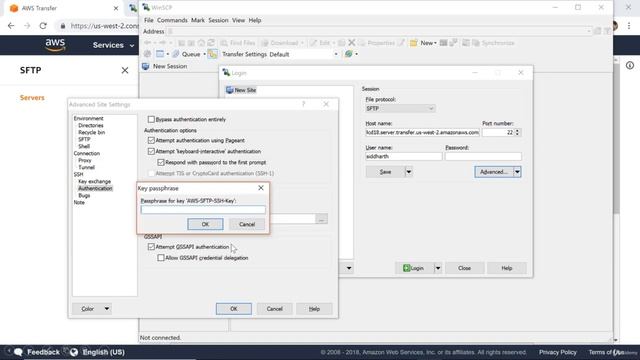Select New Site in the Login site list

[241, 90]
